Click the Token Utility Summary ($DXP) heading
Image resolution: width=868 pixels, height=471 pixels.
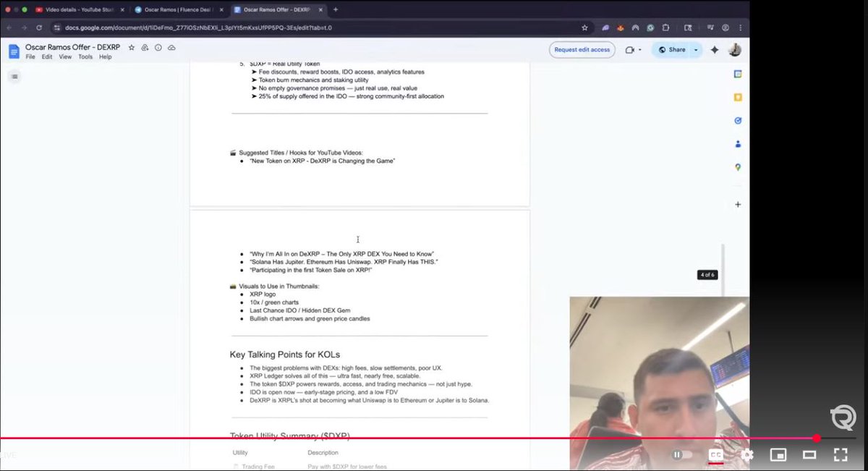click(290, 436)
